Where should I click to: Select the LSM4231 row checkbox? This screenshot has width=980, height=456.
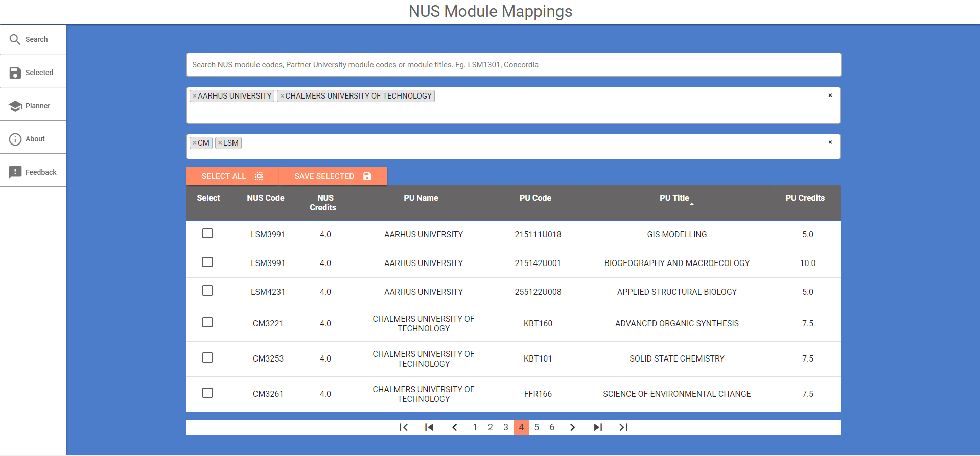207,291
